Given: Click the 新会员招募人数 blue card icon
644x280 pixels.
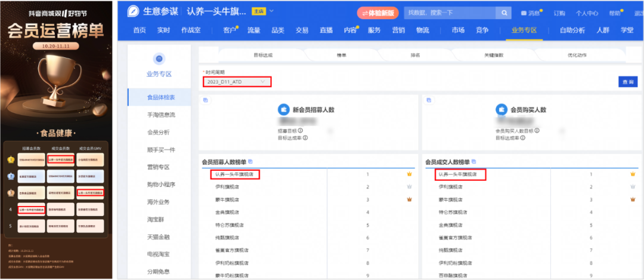Looking at the screenshot, I should 283,109.
